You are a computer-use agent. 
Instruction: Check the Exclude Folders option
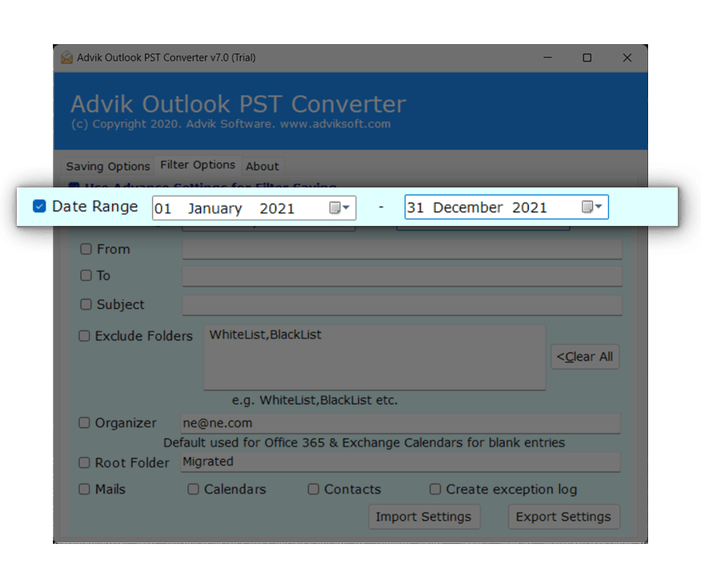tap(84, 336)
